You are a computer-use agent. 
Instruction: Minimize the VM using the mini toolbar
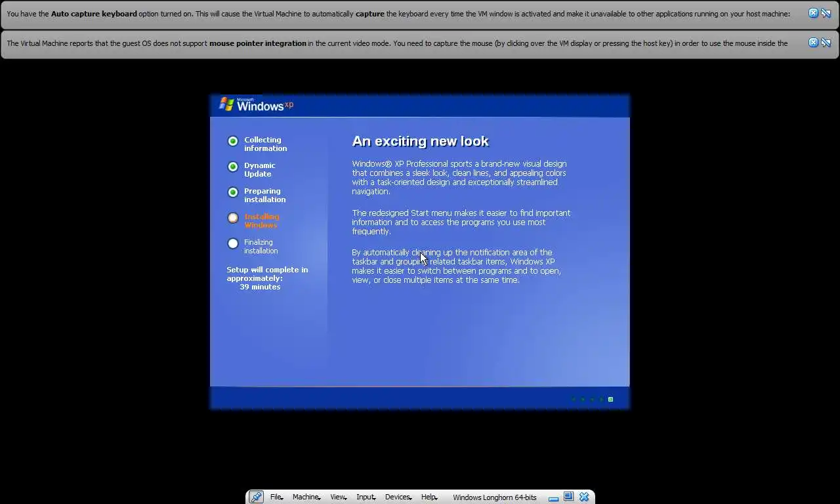coord(553,497)
